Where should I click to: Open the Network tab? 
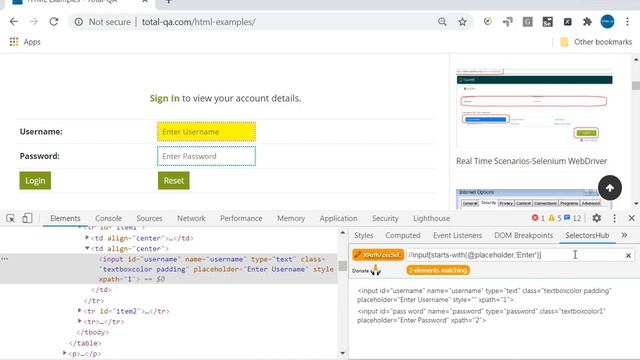tap(191, 218)
